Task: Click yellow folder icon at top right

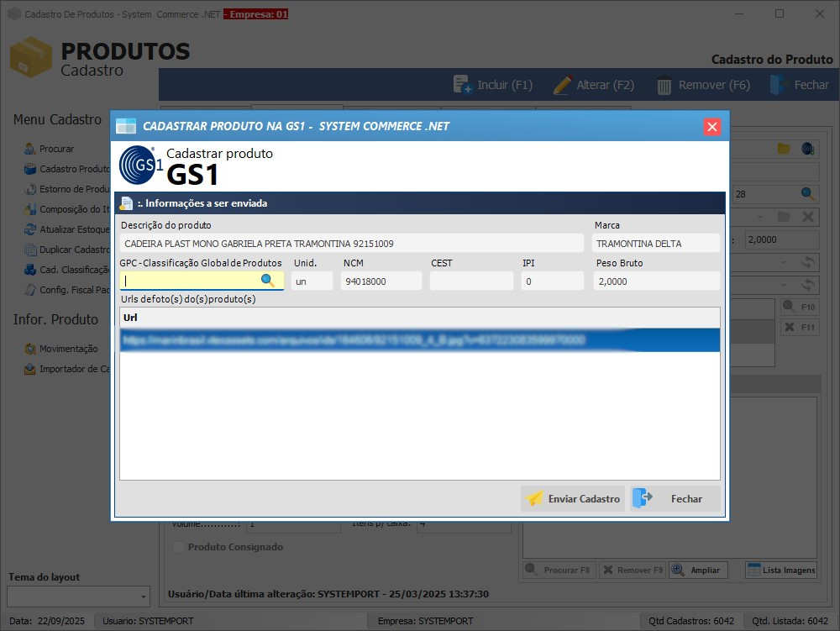Action: coord(783,149)
